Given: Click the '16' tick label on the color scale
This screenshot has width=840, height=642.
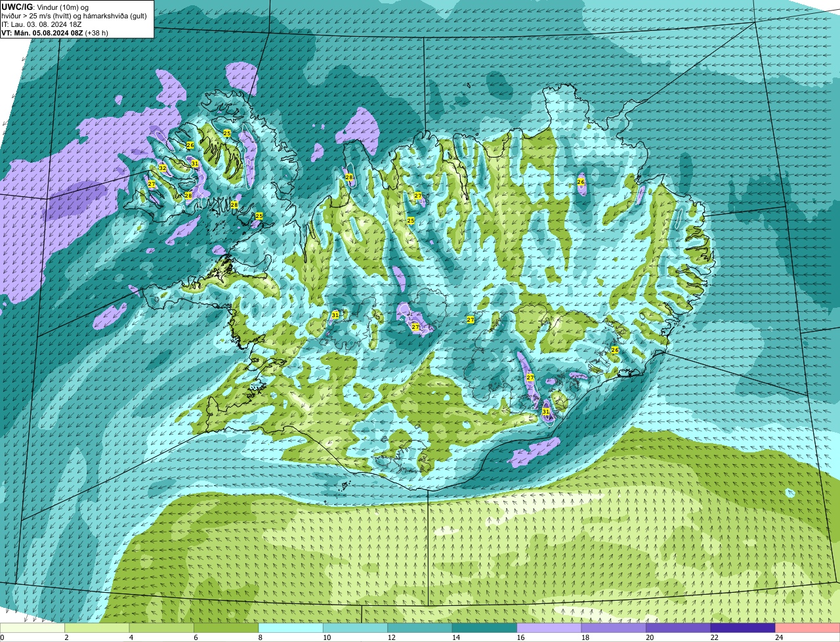Looking at the screenshot, I should coord(520,637).
